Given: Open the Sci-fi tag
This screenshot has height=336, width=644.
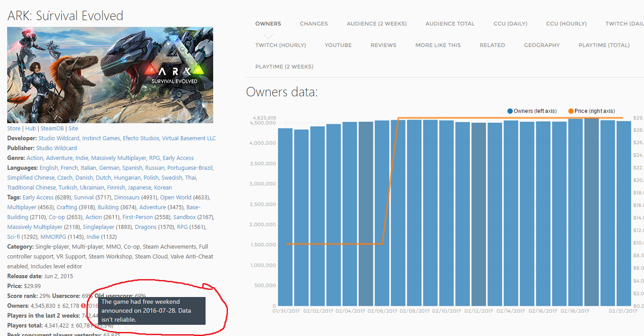Looking at the screenshot, I should 14,237.
